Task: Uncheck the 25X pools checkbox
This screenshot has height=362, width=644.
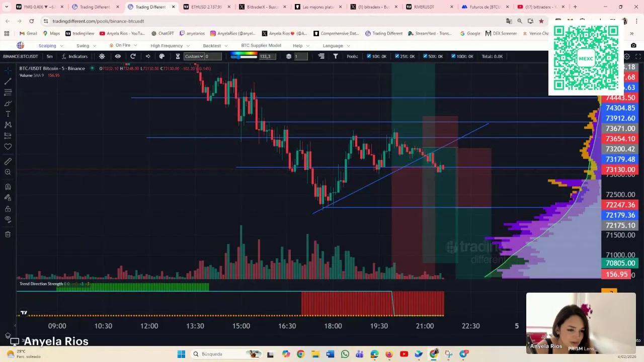Action: coord(397,56)
